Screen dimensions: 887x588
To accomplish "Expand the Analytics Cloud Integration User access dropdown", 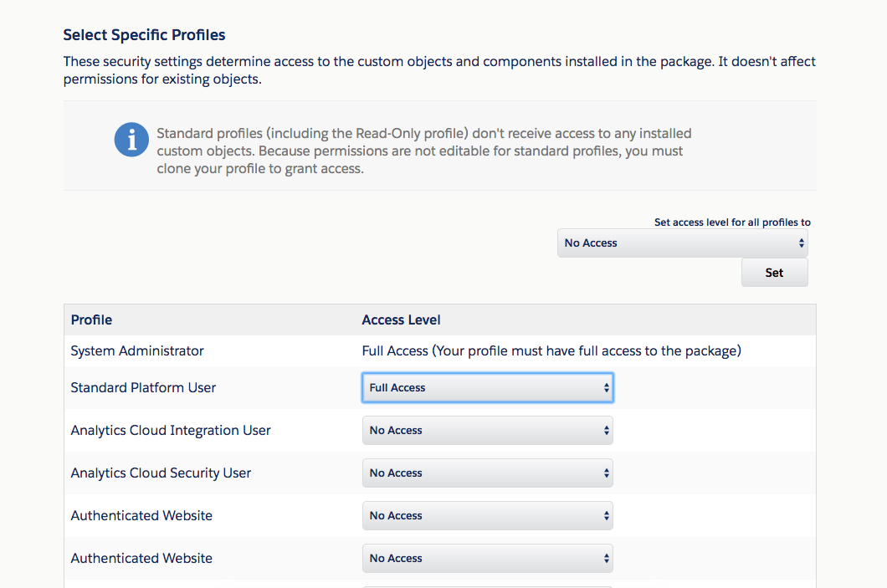I will click(x=488, y=431).
